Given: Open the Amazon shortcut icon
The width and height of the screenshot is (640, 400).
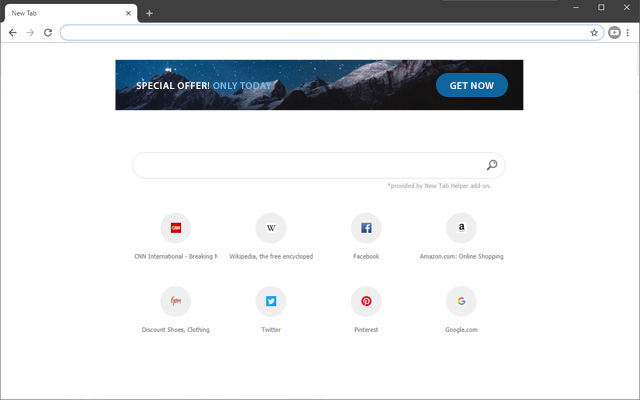Looking at the screenshot, I should [x=461, y=228].
